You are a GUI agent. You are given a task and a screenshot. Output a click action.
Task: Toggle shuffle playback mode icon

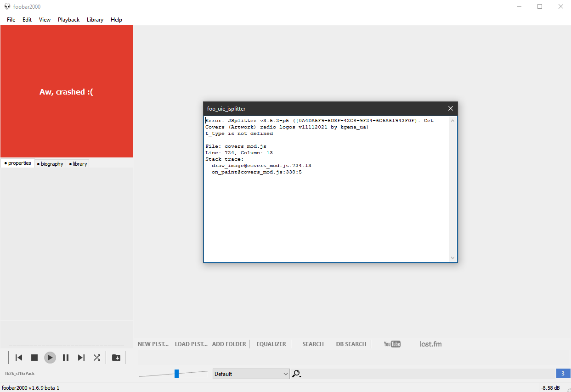(x=97, y=358)
